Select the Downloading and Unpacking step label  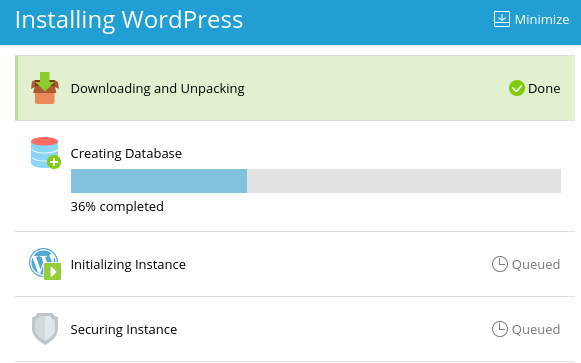[x=157, y=89]
